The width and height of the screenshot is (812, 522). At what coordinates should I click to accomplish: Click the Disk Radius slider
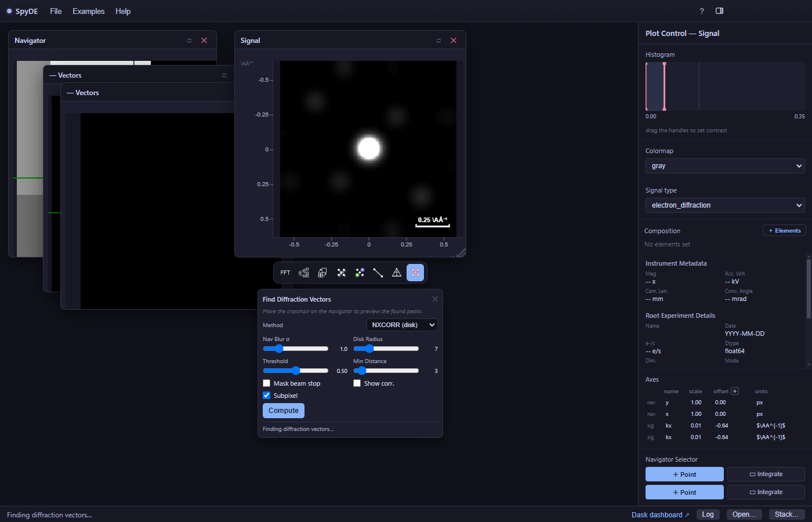coord(386,349)
